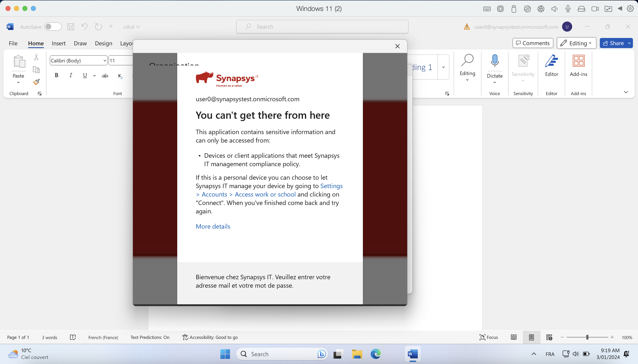
Task: Toggle Bold formatting
Action: 57,75
